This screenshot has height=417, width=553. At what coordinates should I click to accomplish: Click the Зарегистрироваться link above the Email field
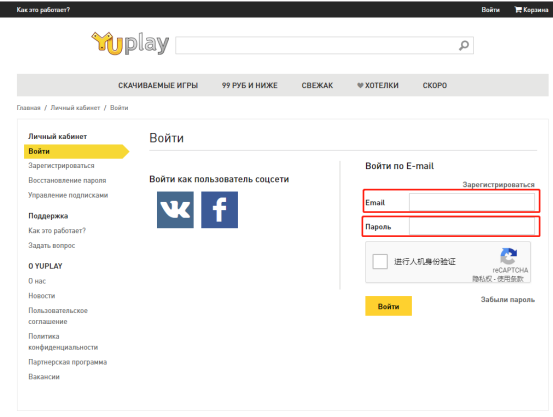[x=498, y=185]
